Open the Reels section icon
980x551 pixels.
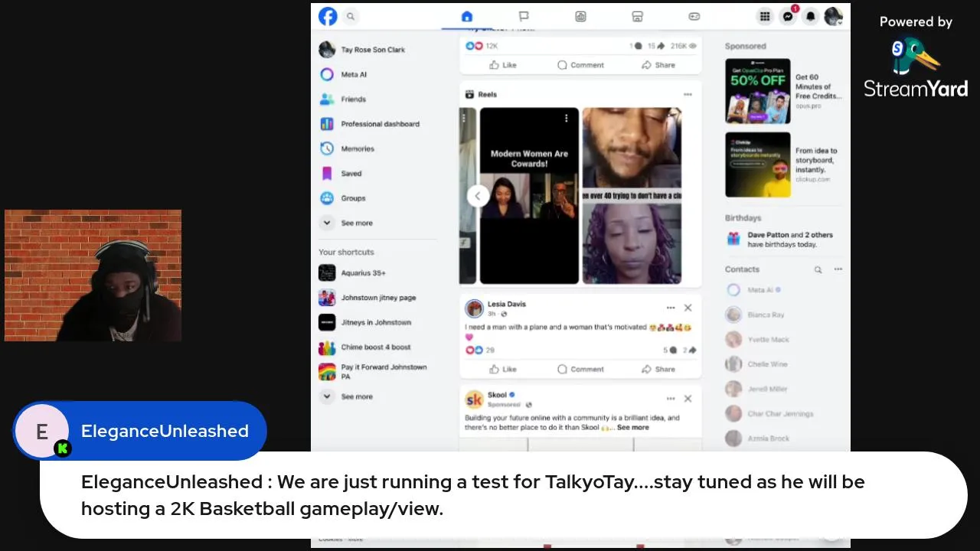(469, 95)
